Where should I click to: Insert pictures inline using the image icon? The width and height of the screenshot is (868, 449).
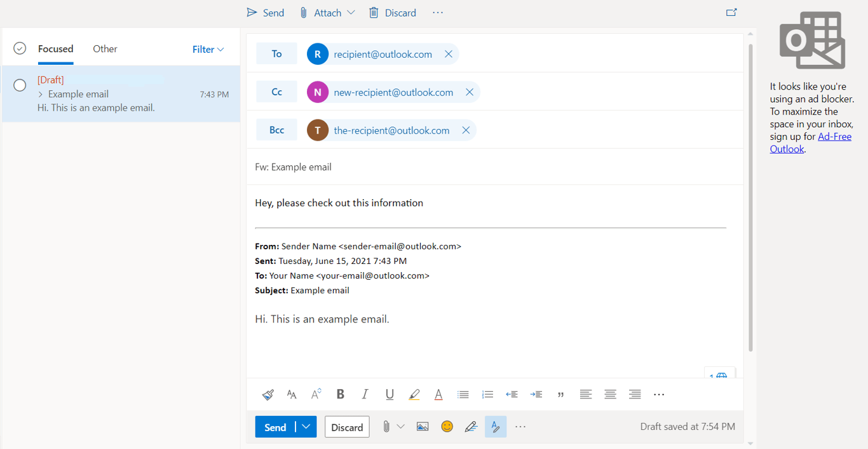click(423, 426)
